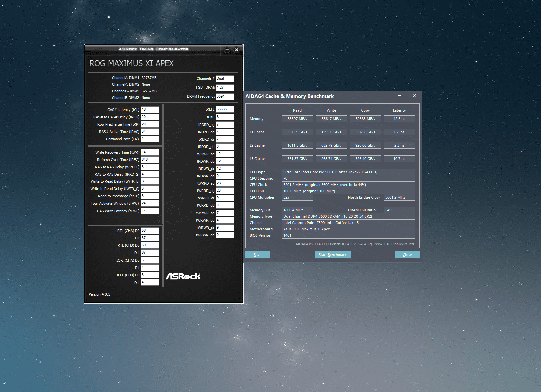The image size is (541, 392).
Task: Select the tRRD_L value field
Action: [150, 167]
